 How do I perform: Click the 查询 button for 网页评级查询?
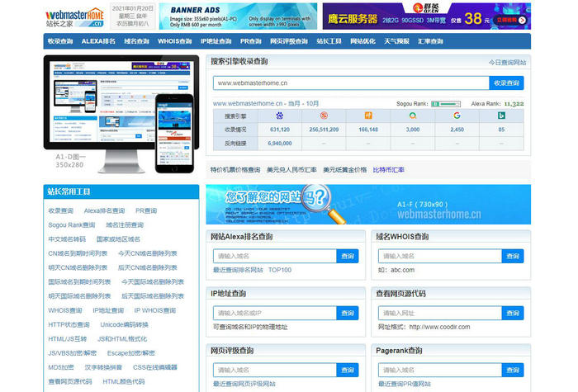click(348, 370)
